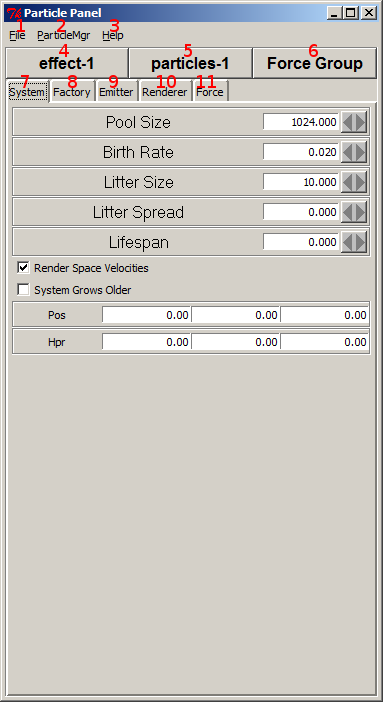This screenshot has height=702, width=383.
Task: Click the Pool Size decrement arrow
Action: [348, 122]
